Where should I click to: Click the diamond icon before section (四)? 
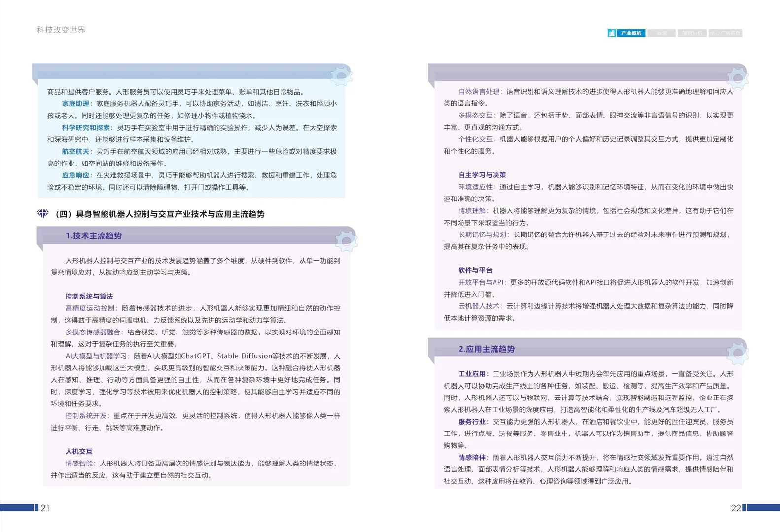(x=43, y=213)
